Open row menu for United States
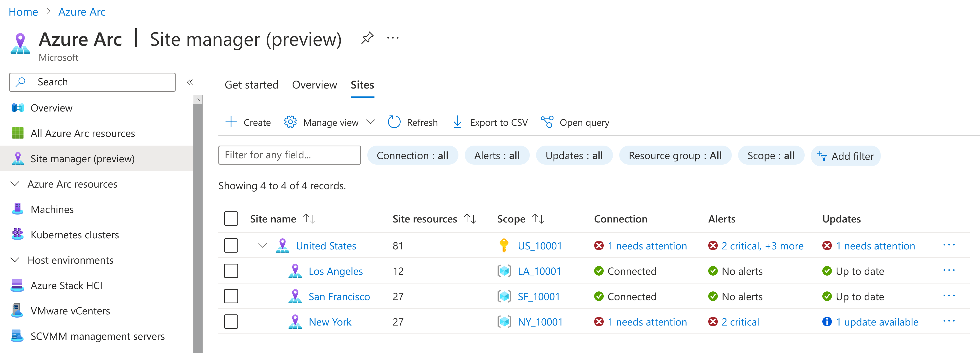 click(949, 245)
